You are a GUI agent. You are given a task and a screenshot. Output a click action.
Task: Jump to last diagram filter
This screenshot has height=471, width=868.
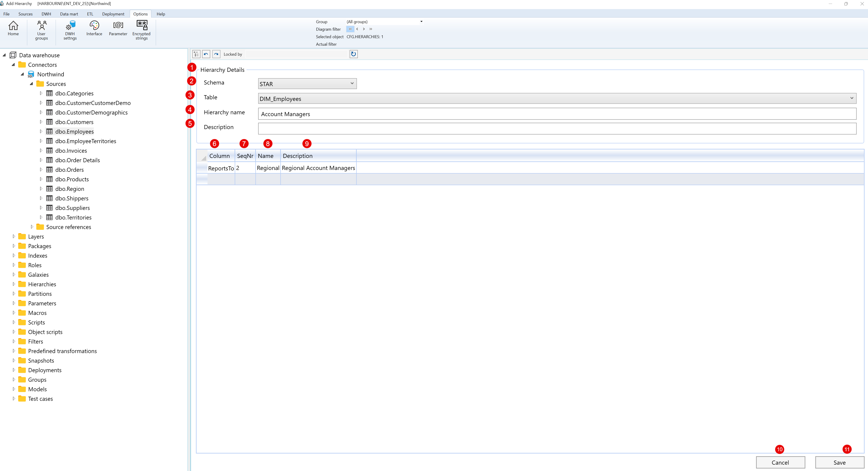pyautogui.click(x=371, y=29)
